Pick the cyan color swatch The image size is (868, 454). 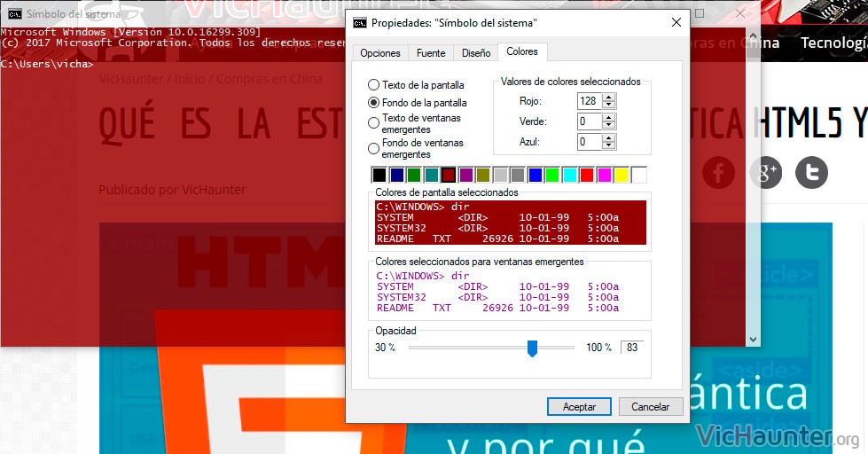pos(569,176)
